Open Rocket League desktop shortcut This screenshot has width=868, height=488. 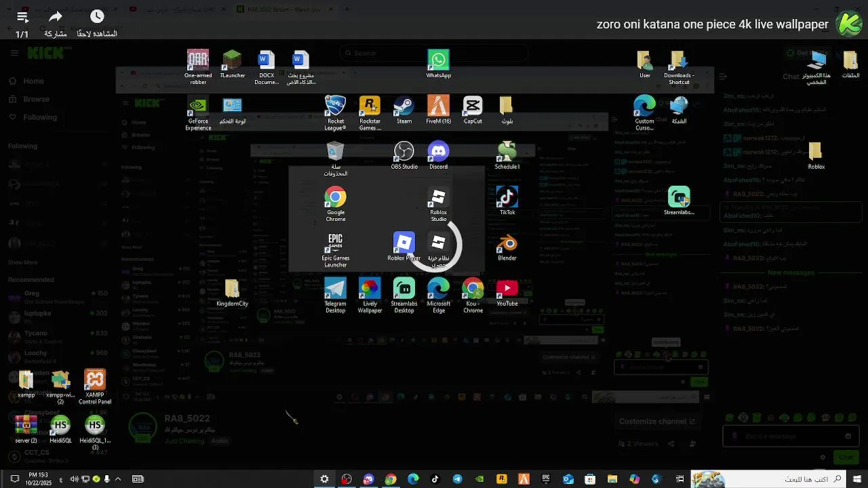pos(336,113)
